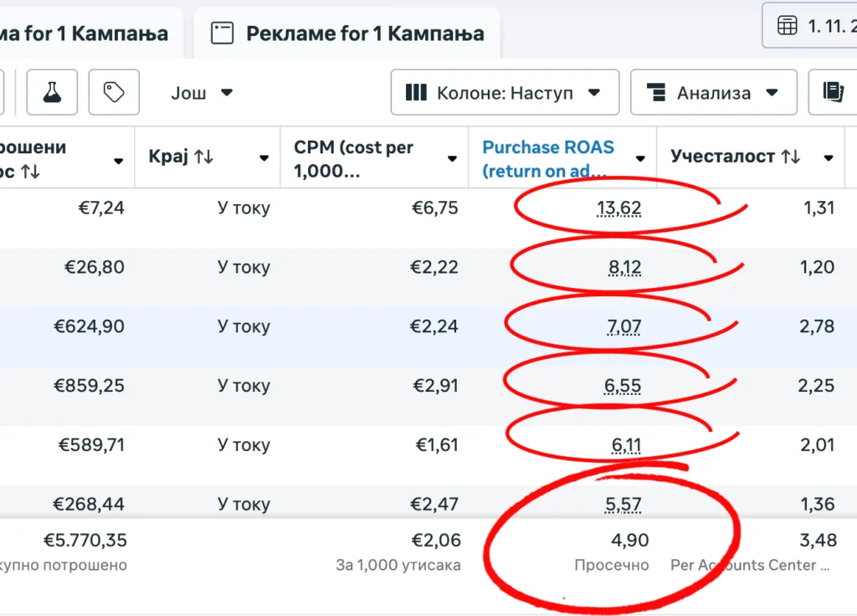The image size is (857, 616).
Task: Sort by the Учесталост column arrows
Action: tap(790, 157)
